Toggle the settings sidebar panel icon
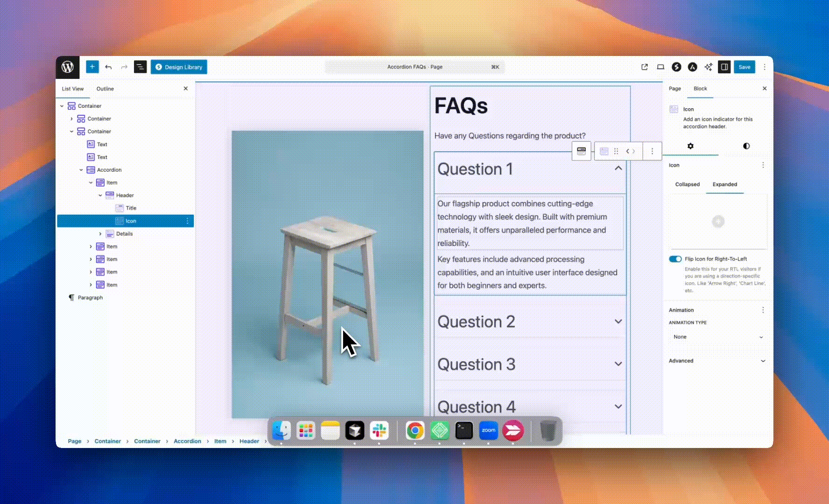Viewport: 829px width, 504px height. click(x=724, y=67)
